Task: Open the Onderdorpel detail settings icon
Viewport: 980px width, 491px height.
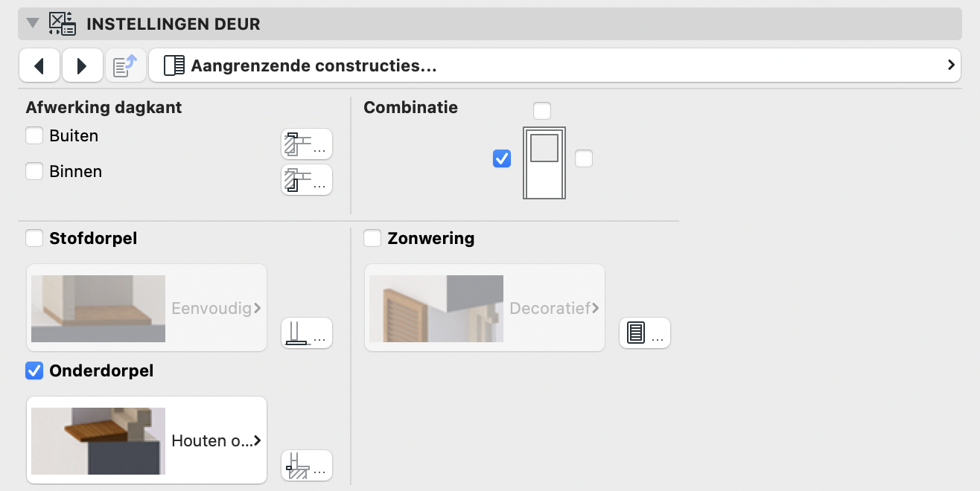Action: [307, 466]
